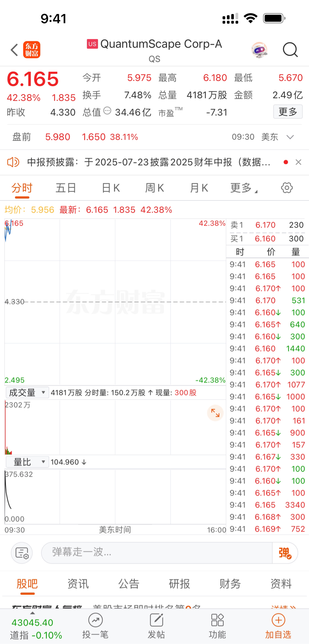Tap the 总量 4181万股 value

point(207,95)
